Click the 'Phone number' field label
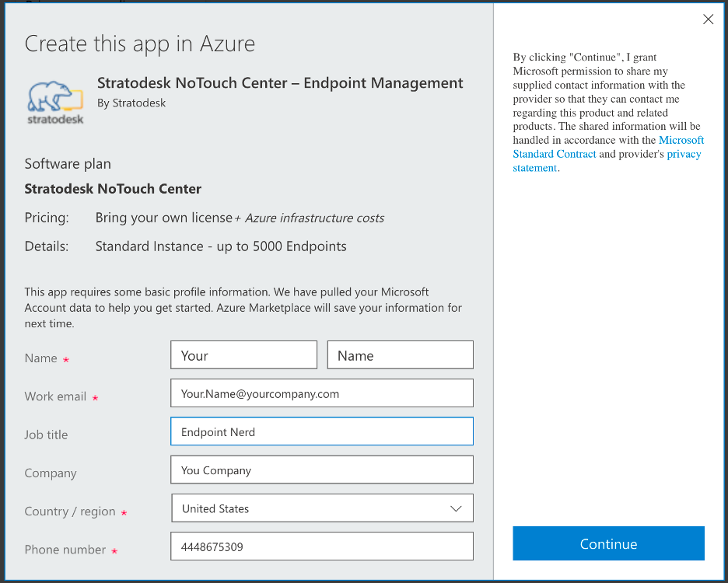This screenshot has height=583, width=728. click(65, 550)
